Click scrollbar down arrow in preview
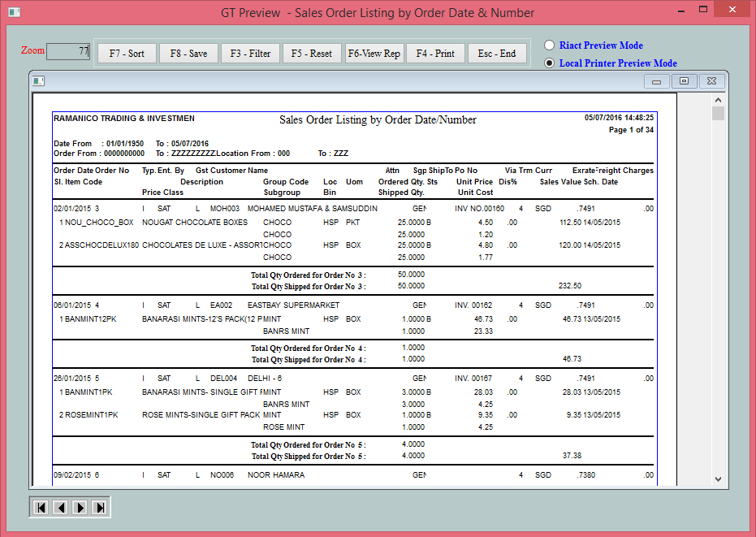 click(x=718, y=479)
